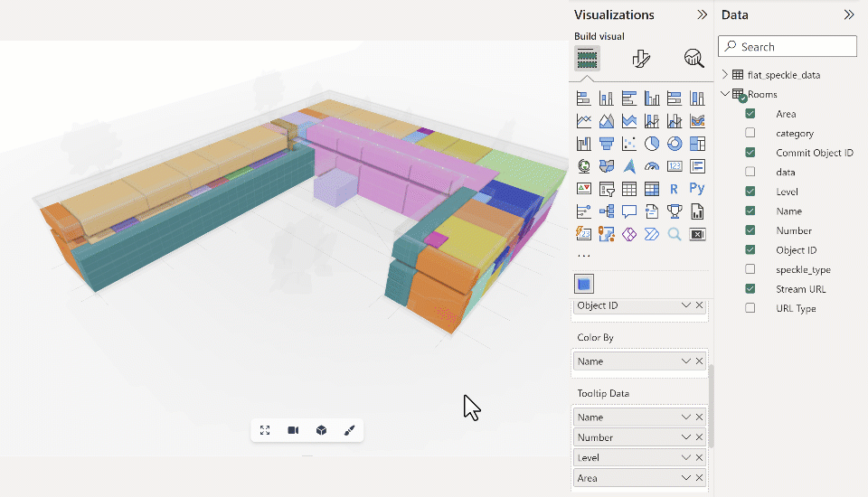Select the Rooms table name

click(762, 94)
